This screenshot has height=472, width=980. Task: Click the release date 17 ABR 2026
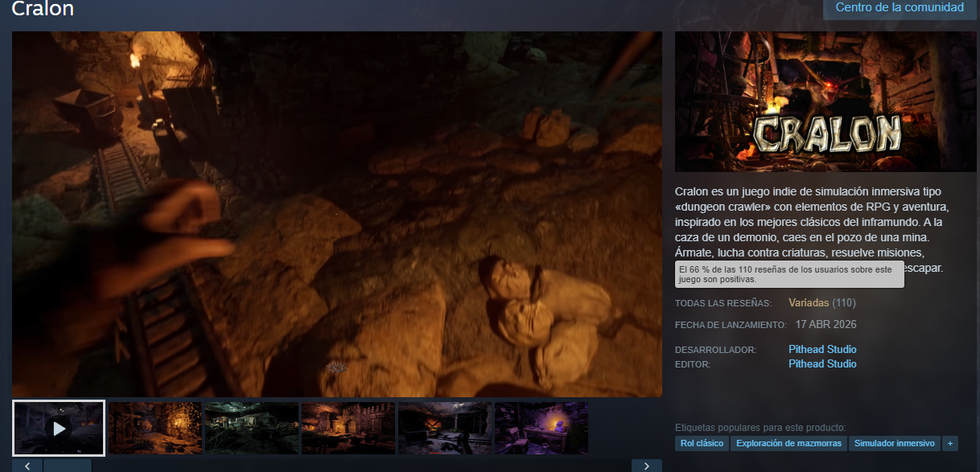tap(826, 325)
